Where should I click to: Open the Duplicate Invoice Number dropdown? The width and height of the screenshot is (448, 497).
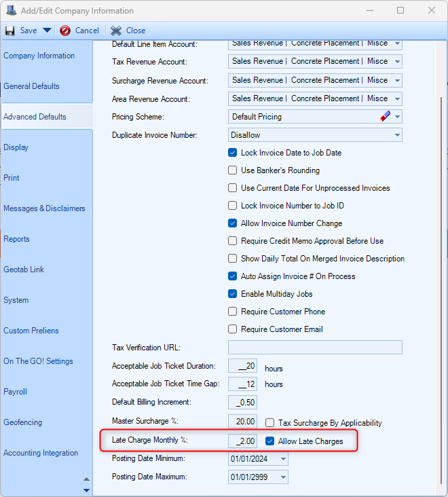(x=397, y=135)
